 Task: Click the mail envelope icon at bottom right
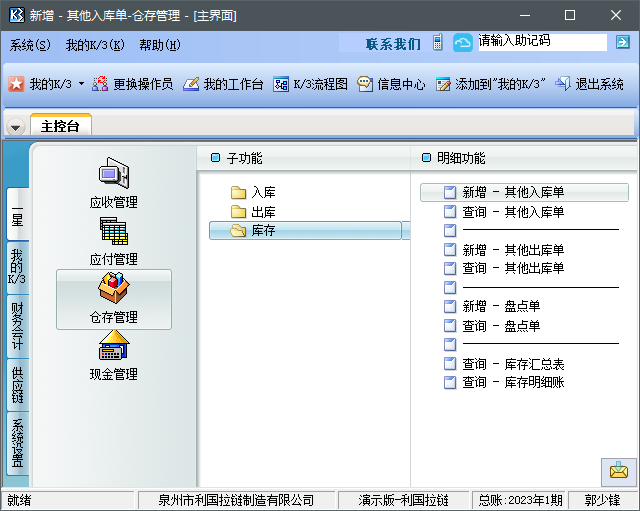tap(618, 471)
